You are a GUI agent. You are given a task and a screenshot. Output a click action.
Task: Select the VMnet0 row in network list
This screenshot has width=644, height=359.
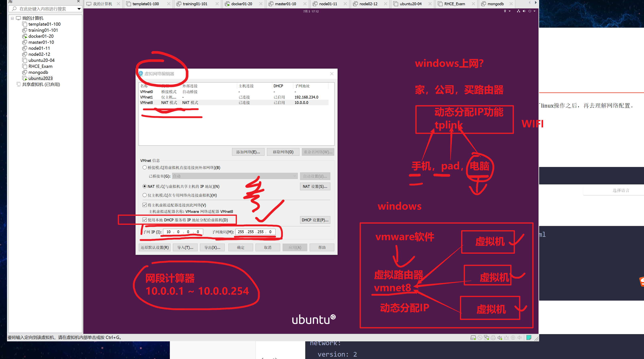pyautogui.click(x=234, y=92)
